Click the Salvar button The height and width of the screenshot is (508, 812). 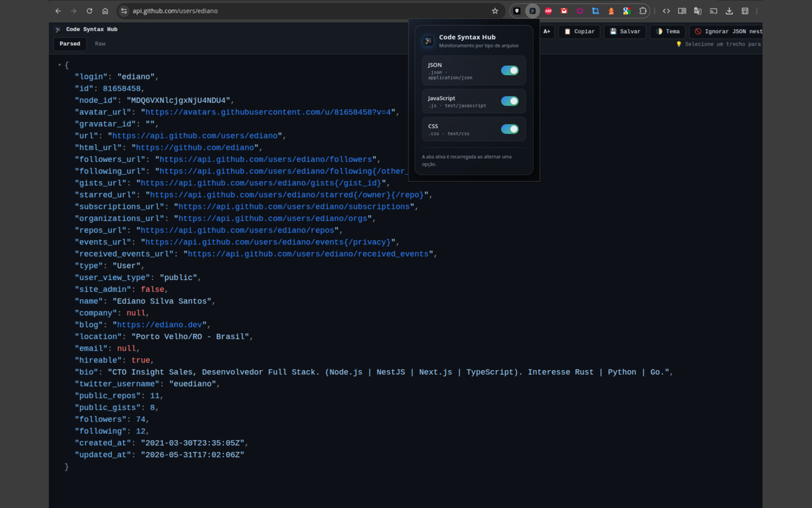click(x=625, y=31)
